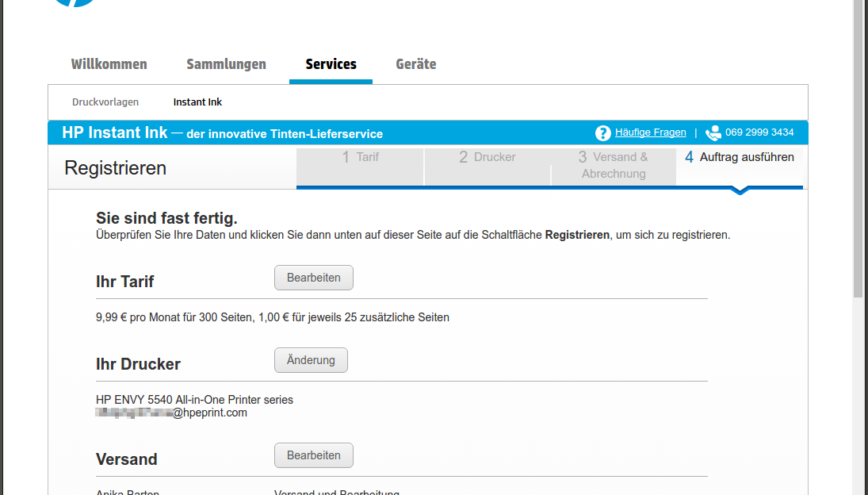Click Bearbeiten next to Ihr Tarif

(314, 278)
